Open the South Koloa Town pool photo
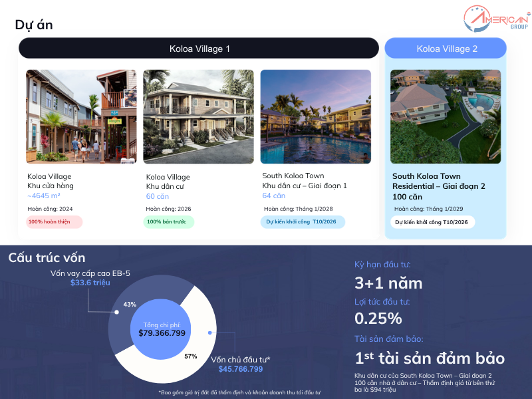This screenshot has width=532, height=399. tap(315, 117)
